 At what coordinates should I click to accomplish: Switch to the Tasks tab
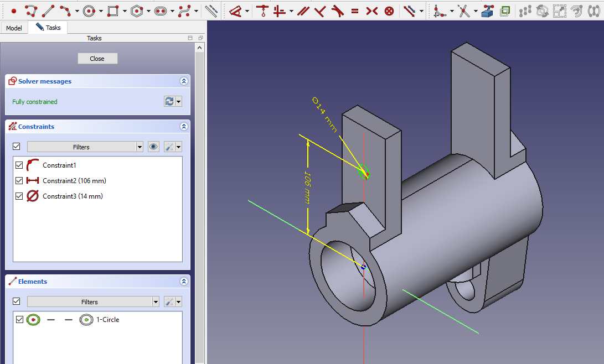(48, 28)
